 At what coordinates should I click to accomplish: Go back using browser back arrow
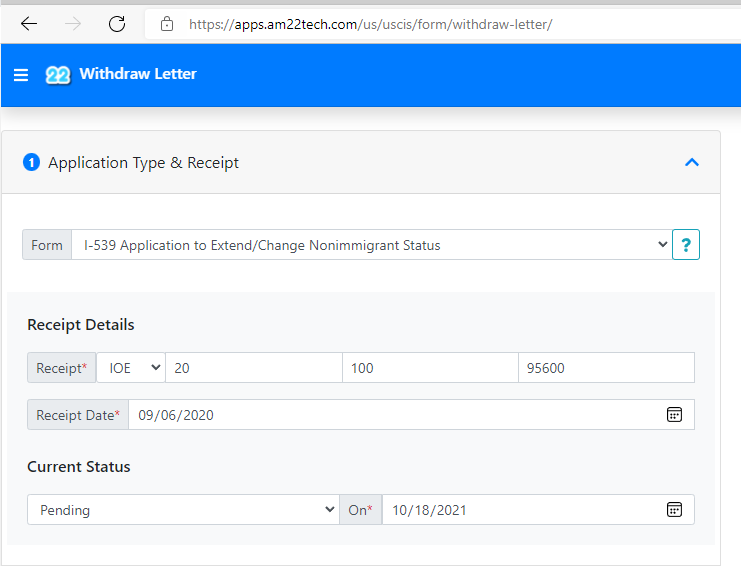click(x=28, y=24)
